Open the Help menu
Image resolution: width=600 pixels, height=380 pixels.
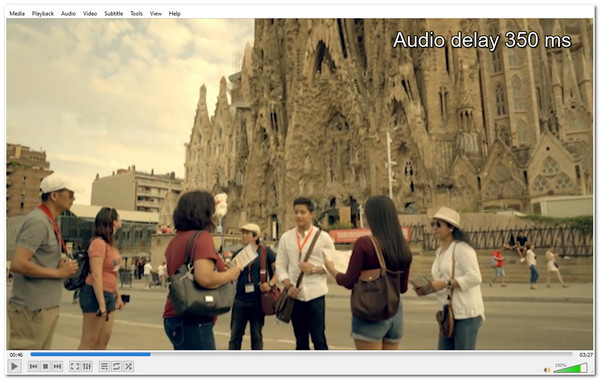(174, 13)
